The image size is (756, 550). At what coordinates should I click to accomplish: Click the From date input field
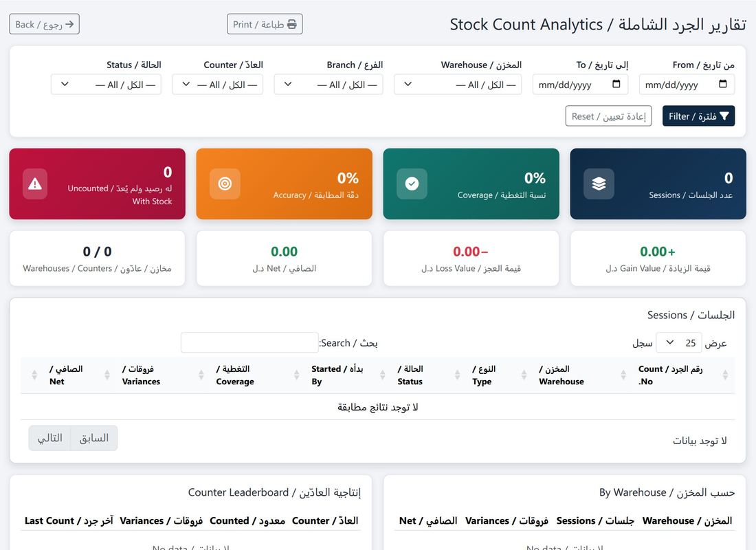pyautogui.click(x=687, y=85)
